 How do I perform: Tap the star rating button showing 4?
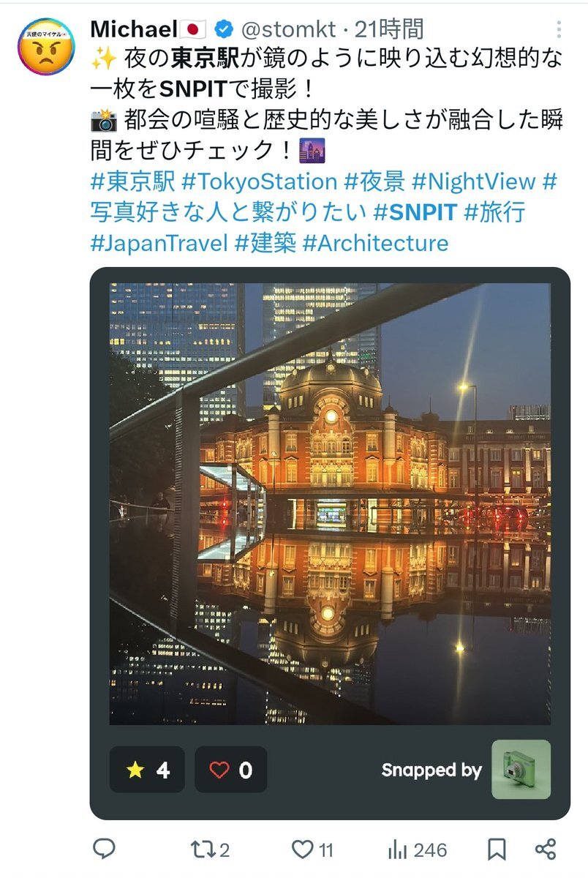147,770
